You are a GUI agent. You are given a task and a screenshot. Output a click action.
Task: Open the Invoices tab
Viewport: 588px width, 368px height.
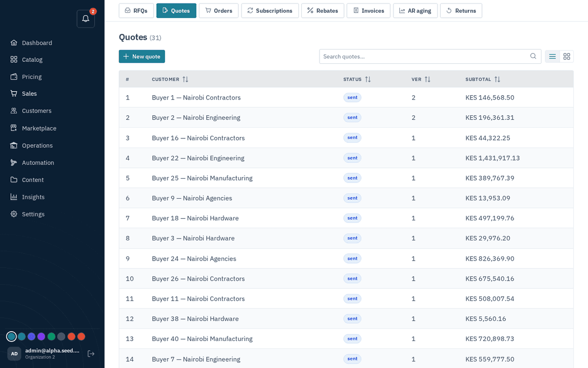tap(368, 11)
